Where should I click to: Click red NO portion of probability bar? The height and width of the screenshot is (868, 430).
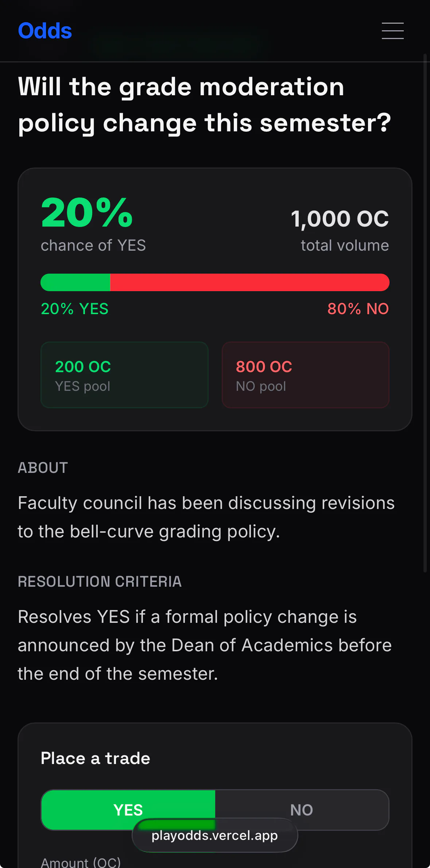pyautogui.click(x=250, y=282)
